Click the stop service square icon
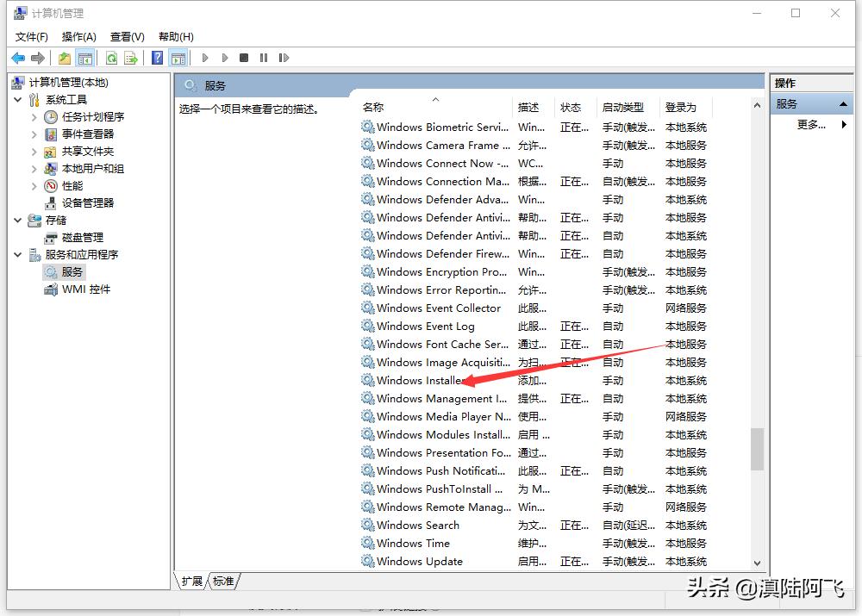This screenshot has width=862, height=616. point(244,58)
